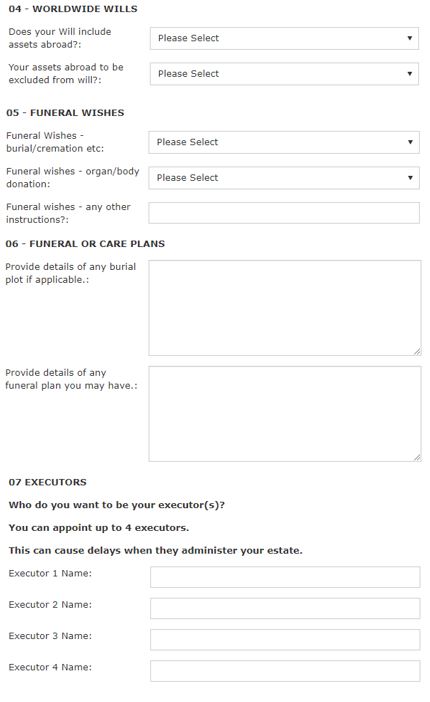Click the arrow on the excluded from will select
Image resolution: width=430 pixels, height=702 pixels.
coord(409,74)
